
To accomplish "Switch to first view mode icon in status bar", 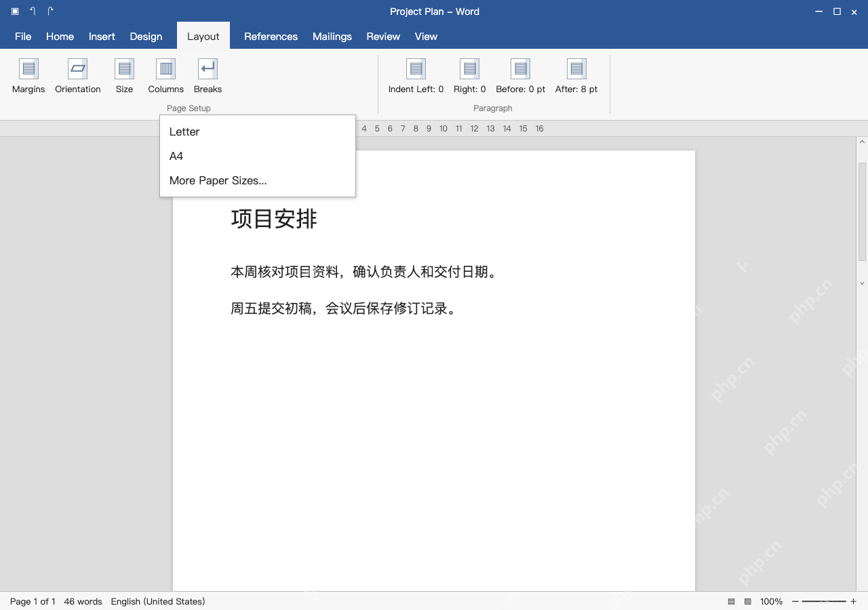I will tap(731, 601).
